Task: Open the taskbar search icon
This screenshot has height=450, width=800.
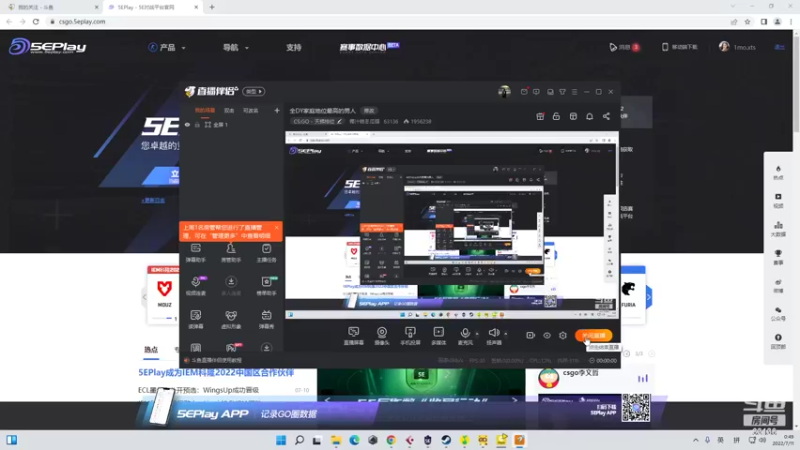Action: [x=299, y=440]
